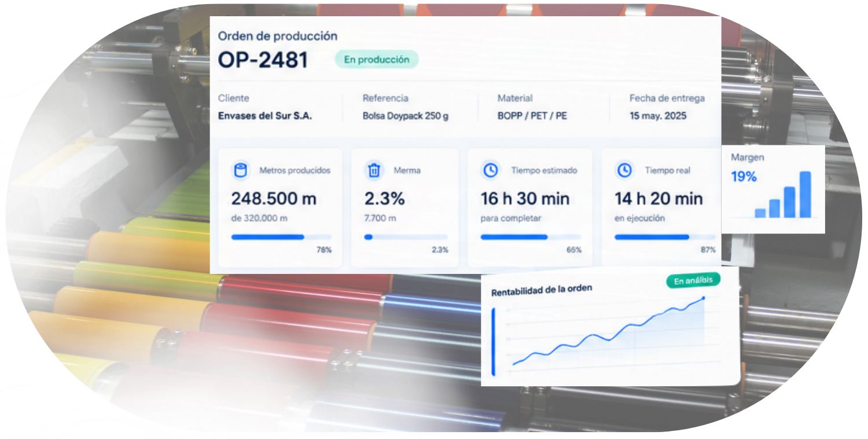The height and width of the screenshot is (439, 868).
Task: Click the 19% margin value
Action: coord(744,177)
